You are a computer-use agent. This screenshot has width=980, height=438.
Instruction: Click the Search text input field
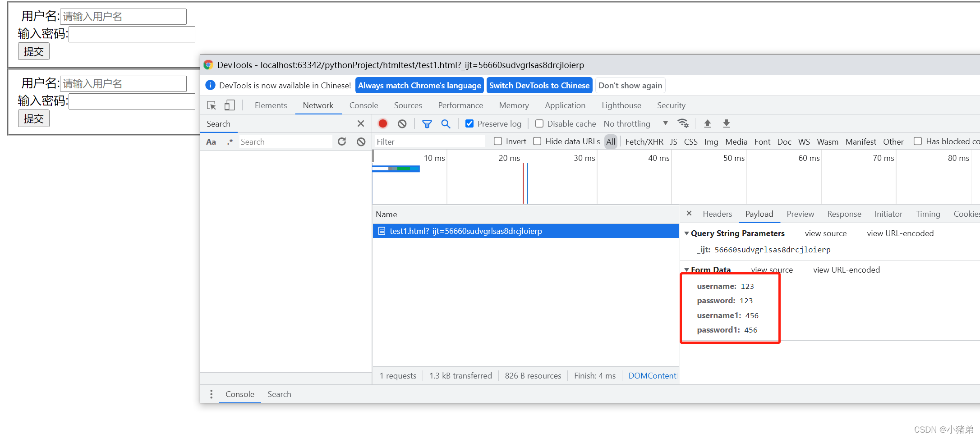(285, 142)
